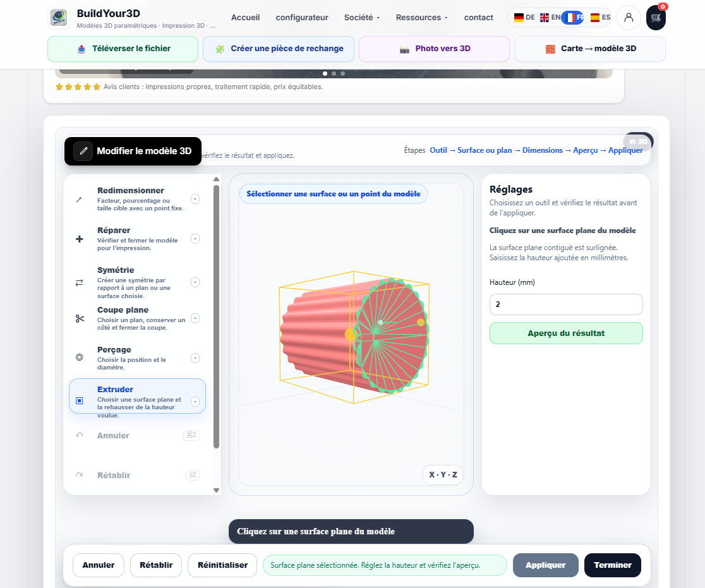
Task: Switch language to English flag EN
Action: point(550,18)
